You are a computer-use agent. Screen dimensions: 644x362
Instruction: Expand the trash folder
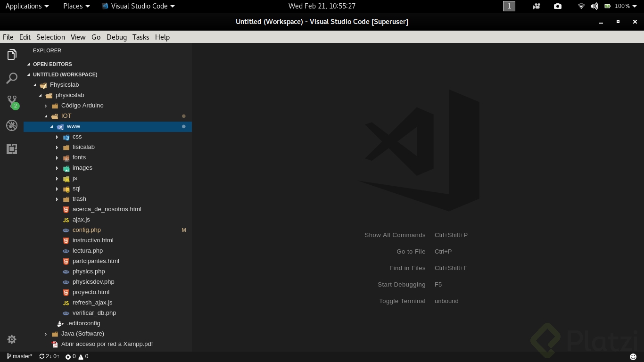[x=107, y=199]
